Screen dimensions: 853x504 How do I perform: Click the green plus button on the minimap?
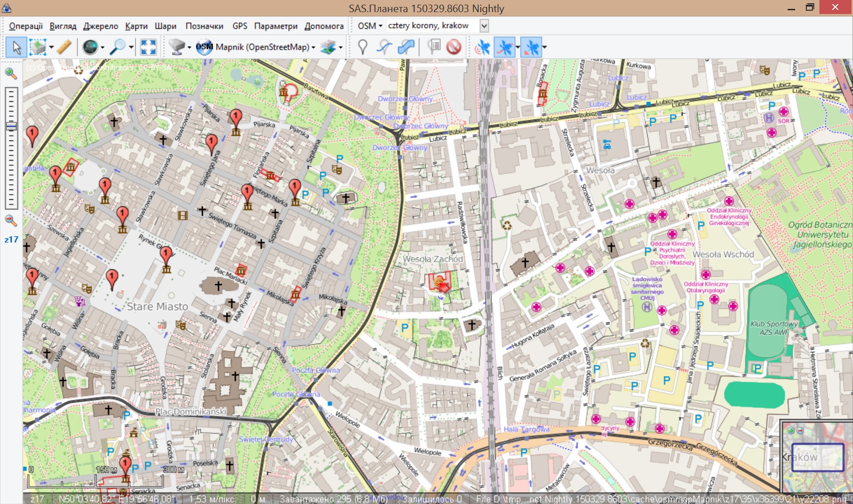point(790,430)
